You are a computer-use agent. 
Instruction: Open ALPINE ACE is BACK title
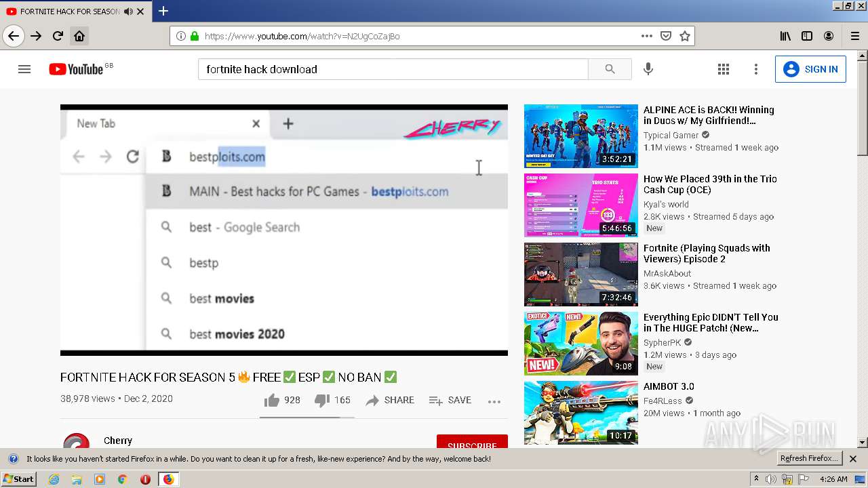click(709, 115)
